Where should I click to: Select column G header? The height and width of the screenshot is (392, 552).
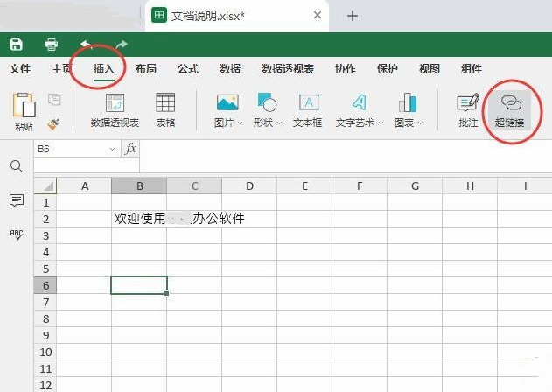coord(415,185)
